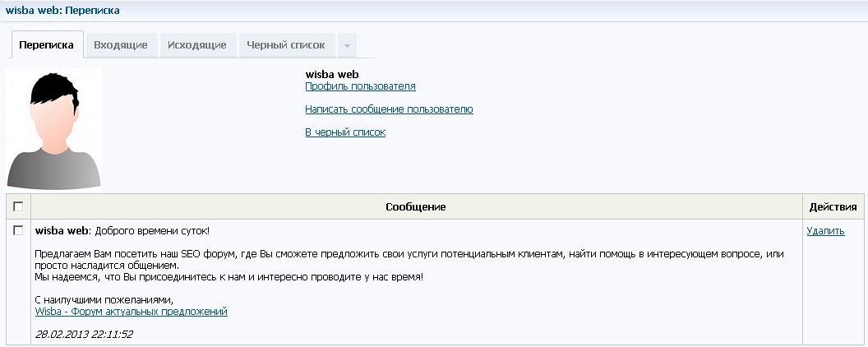Click the message timestamp 28.02.2013 22:11:52
Viewport: 868px width, 347px height.
point(84,335)
